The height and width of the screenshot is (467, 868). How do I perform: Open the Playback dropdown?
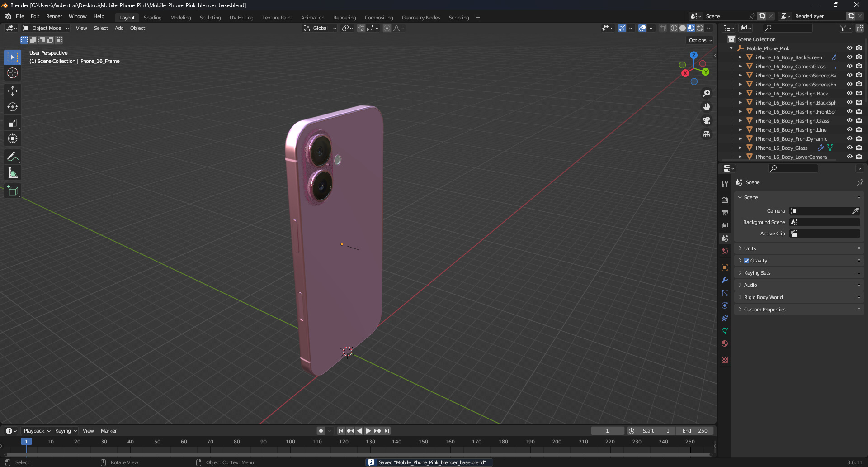coord(37,431)
